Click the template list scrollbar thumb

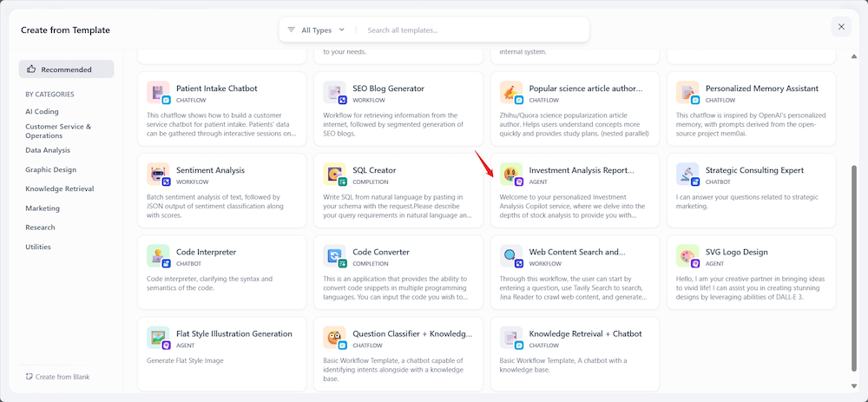point(853,267)
